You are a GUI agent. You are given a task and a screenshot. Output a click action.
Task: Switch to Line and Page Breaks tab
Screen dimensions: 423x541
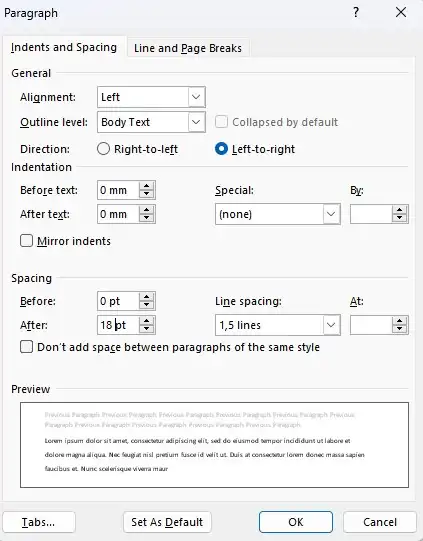click(x=188, y=48)
